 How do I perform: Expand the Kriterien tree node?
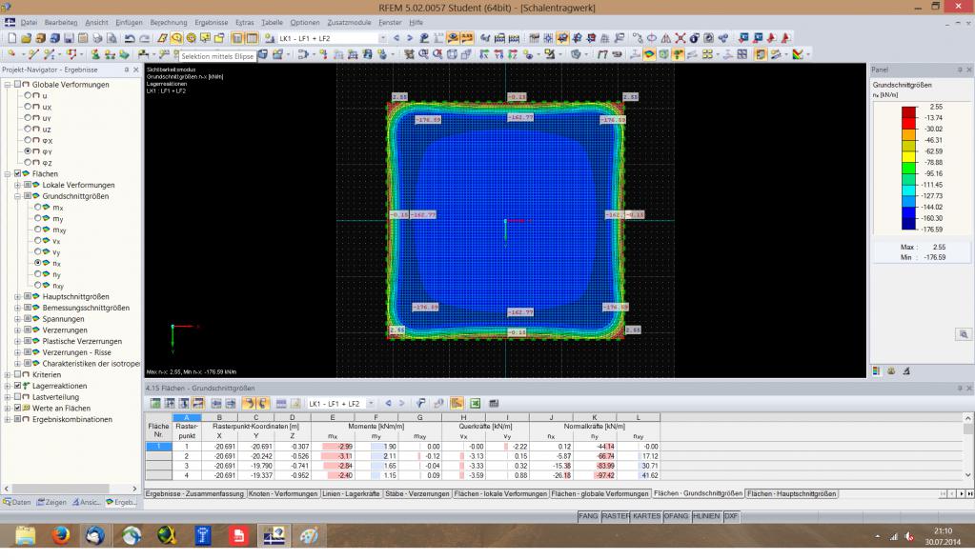[8, 375]
